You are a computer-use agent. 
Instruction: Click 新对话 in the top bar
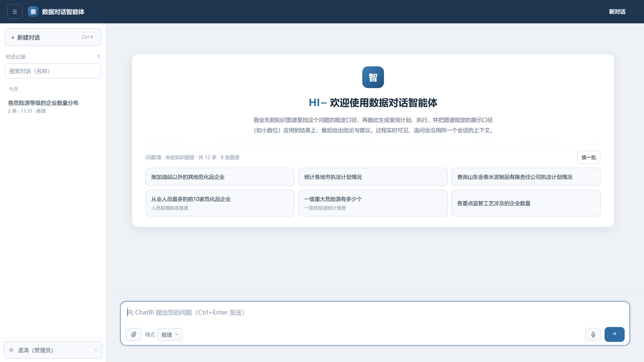click(x=617, y=12)
